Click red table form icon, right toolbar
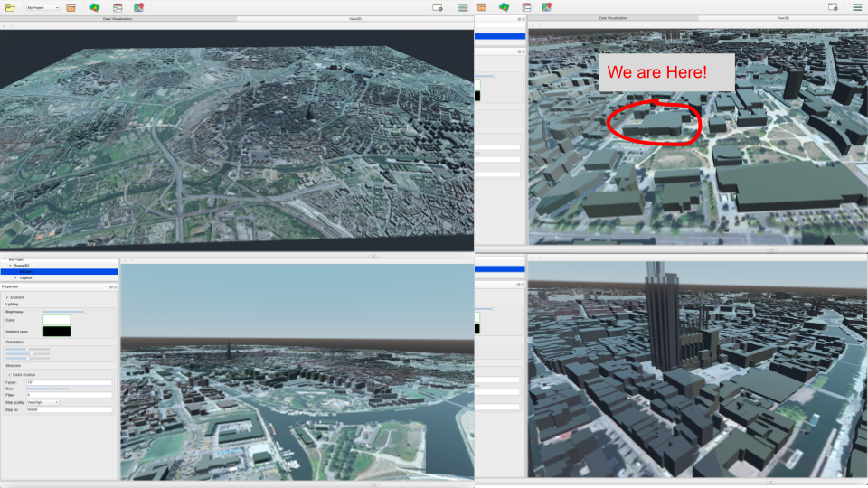This screenshot has height=488, width=868. point(526,7)
